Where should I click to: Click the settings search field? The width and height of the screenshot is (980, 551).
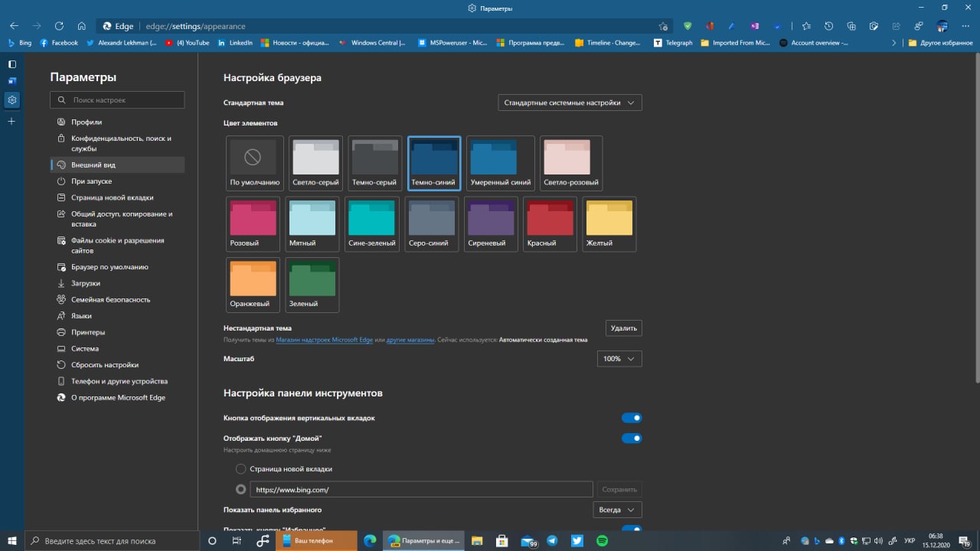click(x=117, y=99)
